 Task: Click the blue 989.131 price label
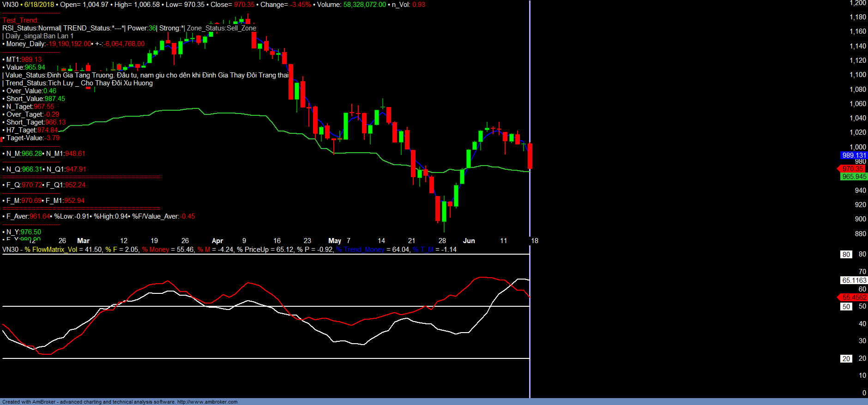pyautogui.click(x=854, y=155)
